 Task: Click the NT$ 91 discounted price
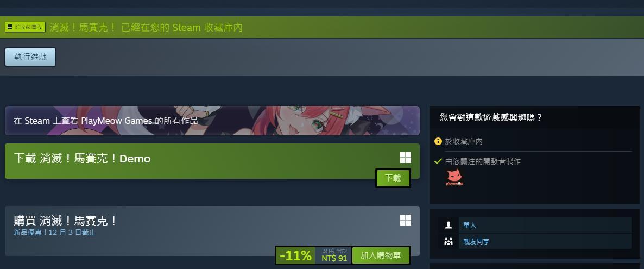click(x=334, y=258)
